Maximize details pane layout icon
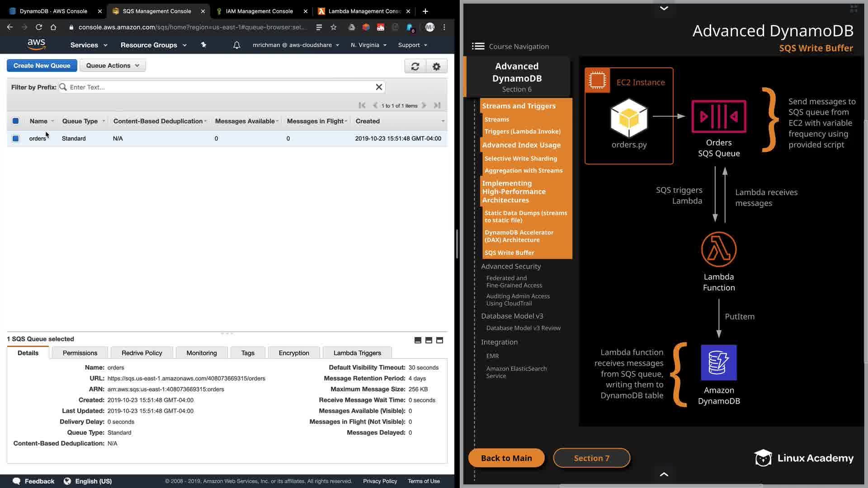Image resolution: width=868 pixels, height=488 pixels. point(439,340)
